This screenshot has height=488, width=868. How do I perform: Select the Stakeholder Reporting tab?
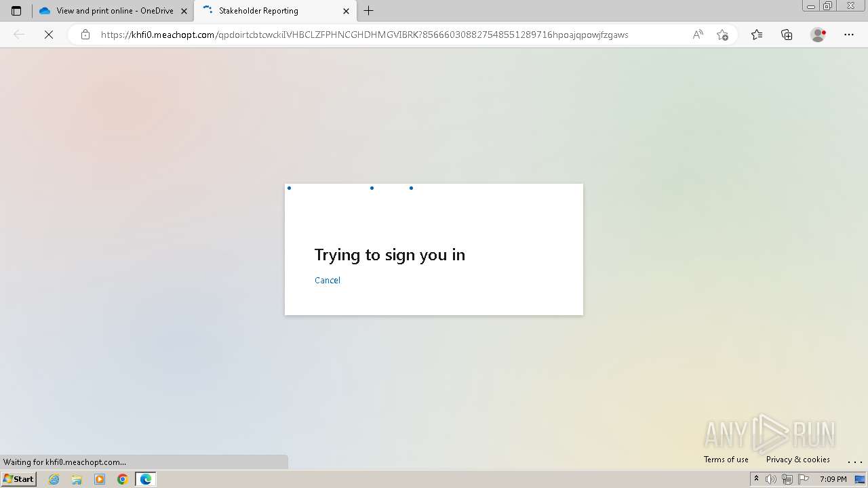(275, 11)
